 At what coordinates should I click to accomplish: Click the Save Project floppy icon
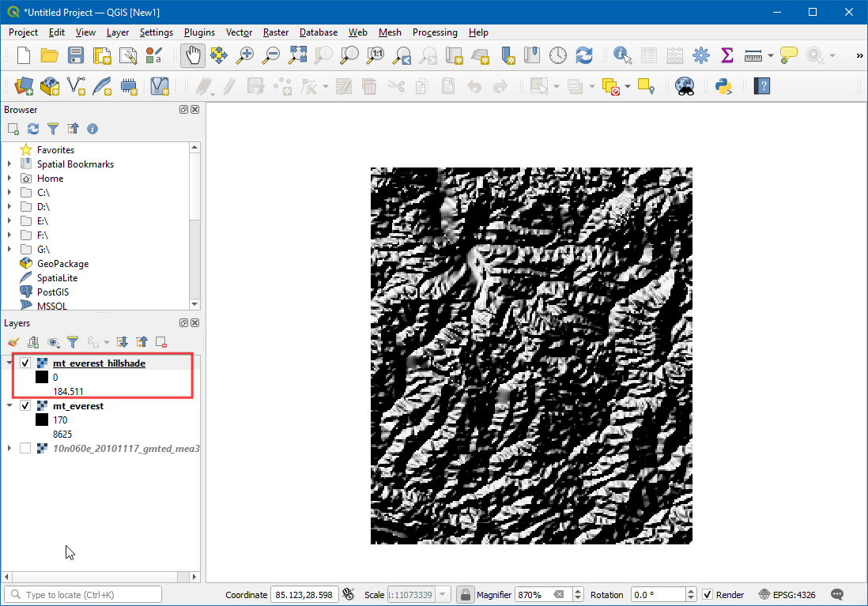(x=75, y=55)
